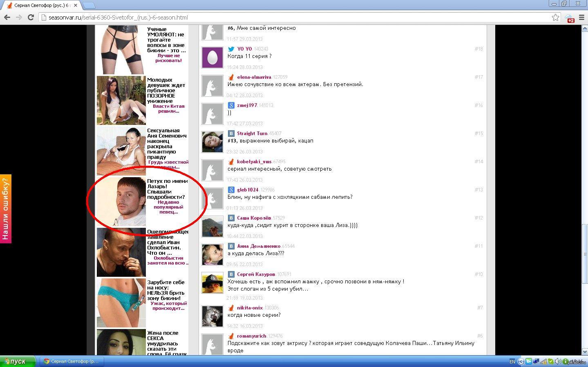
Task: Click Twitter bird icon next to YO YO
Action: point(231,49)
